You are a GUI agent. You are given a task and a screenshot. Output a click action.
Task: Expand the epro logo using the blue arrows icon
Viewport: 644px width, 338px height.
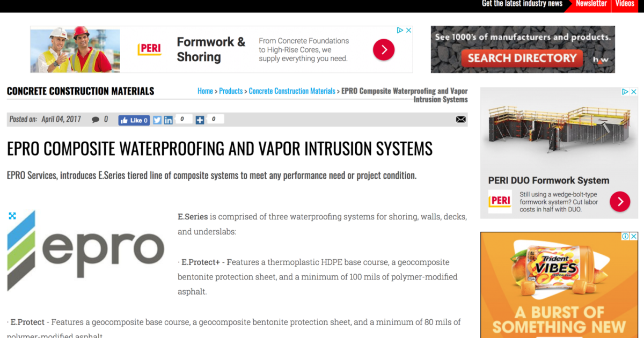pyautogui.click(x=12, y=216)
